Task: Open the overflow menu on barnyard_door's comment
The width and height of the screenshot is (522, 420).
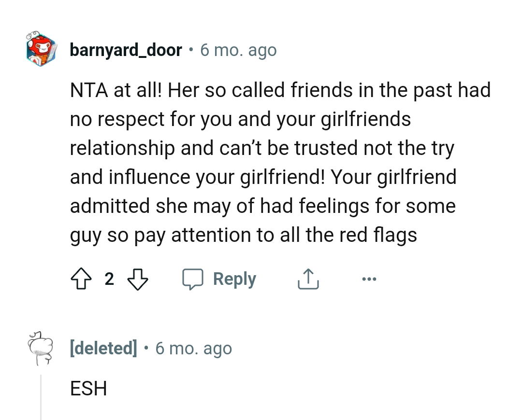Action: 369,279
